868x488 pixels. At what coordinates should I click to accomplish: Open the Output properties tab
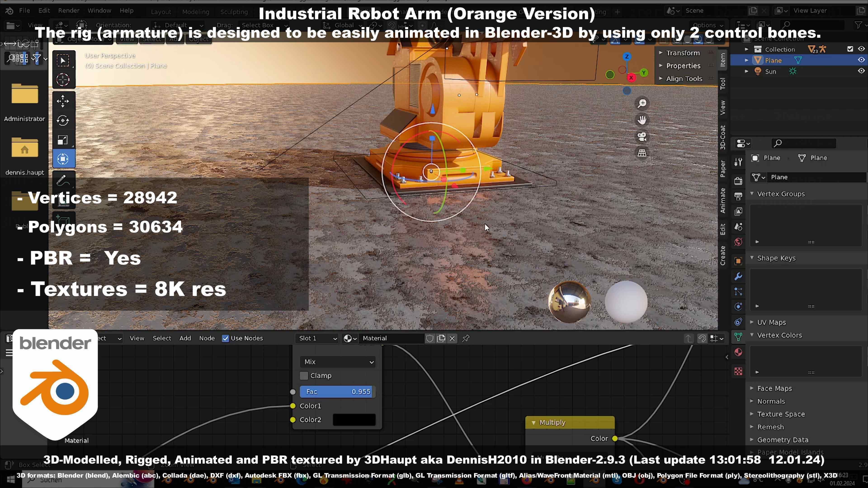[738, 196]
